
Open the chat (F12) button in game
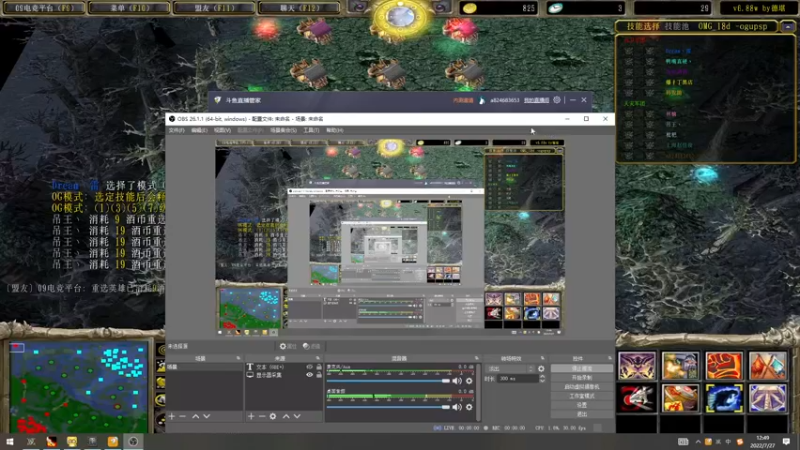tap(299, 8)
